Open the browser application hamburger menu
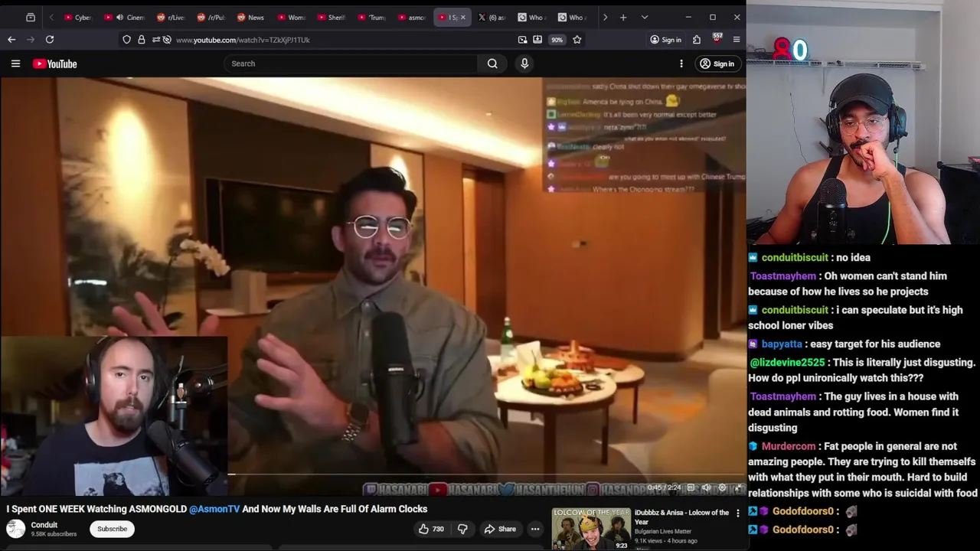The width and height of the screenshot is (980, 551). (x=737, y=40)
